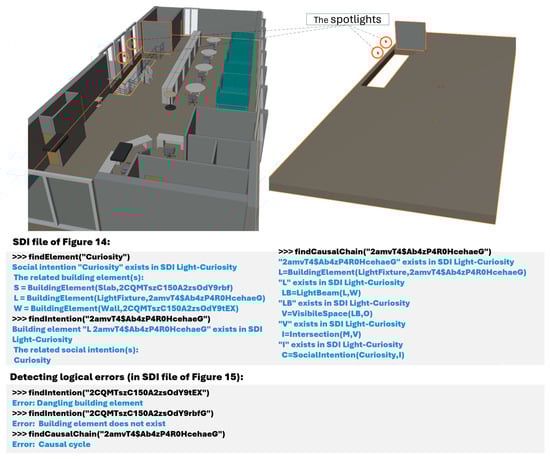Click the "Error: Causal cycle" message
Image resolution: width=550 pixels, height=459 pixels.
pos(51,444)
